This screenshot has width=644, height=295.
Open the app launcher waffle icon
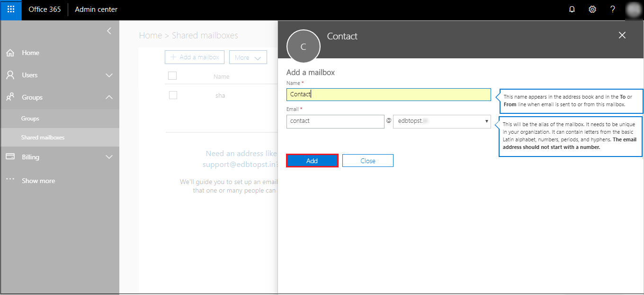tap(11, 9)
